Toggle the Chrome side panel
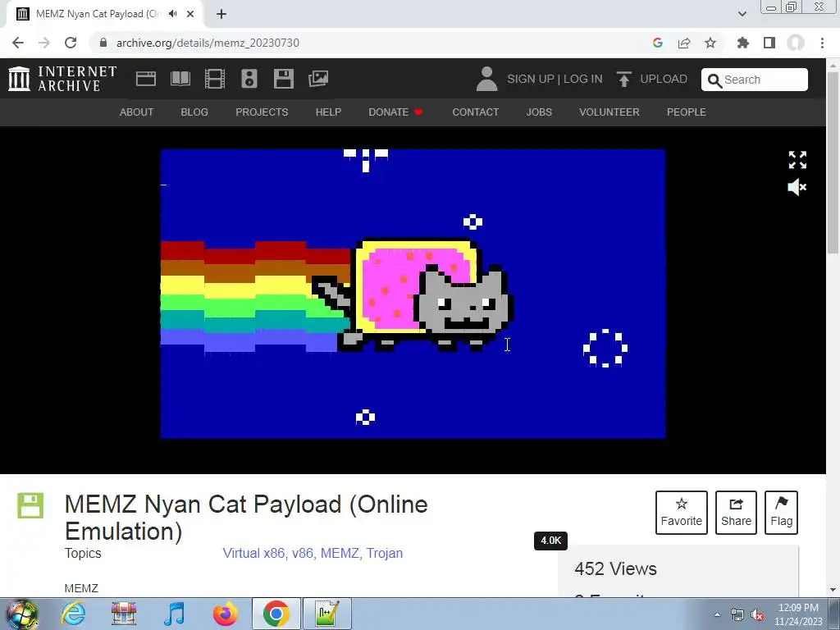The image size is (840, 630). 769,43
